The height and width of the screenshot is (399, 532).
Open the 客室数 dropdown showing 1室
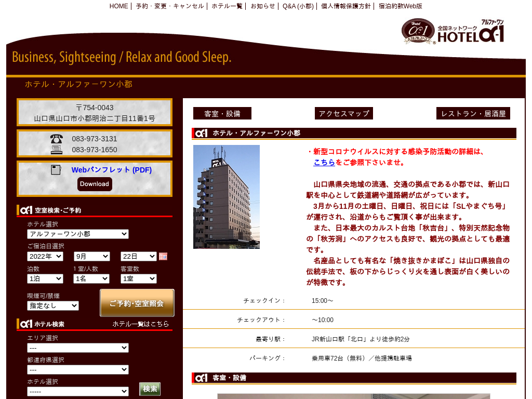[x=138, y=279]
